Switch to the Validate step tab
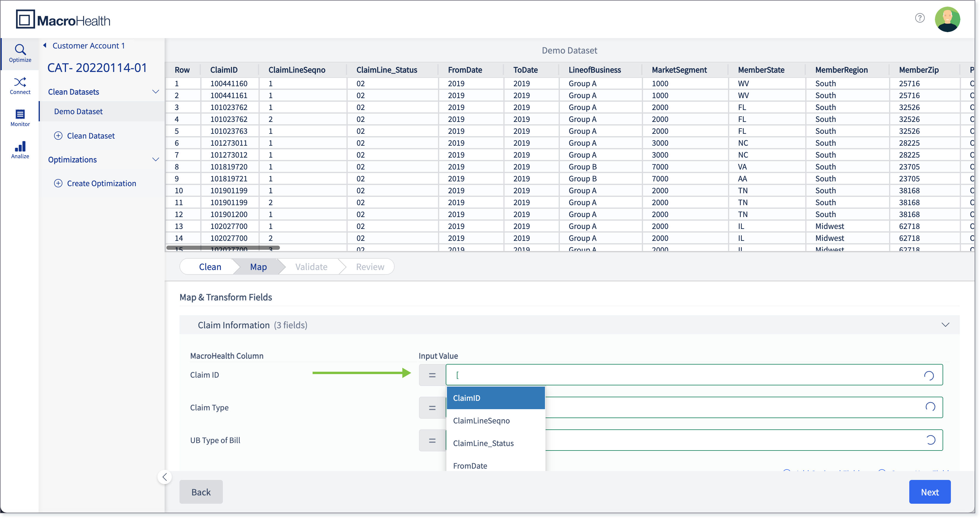 point(311,267)
